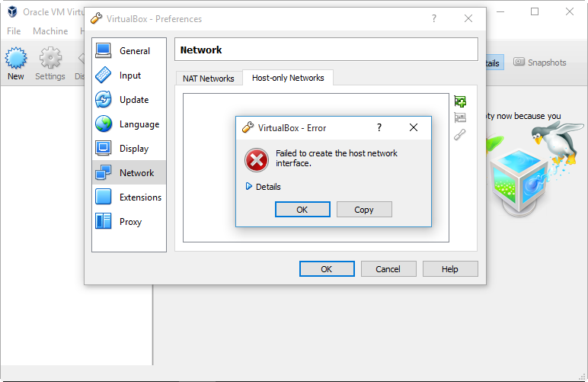Image resolution: width=588 pixels, height=382 pixels.
Task: Click the empty host-only networks list
Action: [316, 167]
